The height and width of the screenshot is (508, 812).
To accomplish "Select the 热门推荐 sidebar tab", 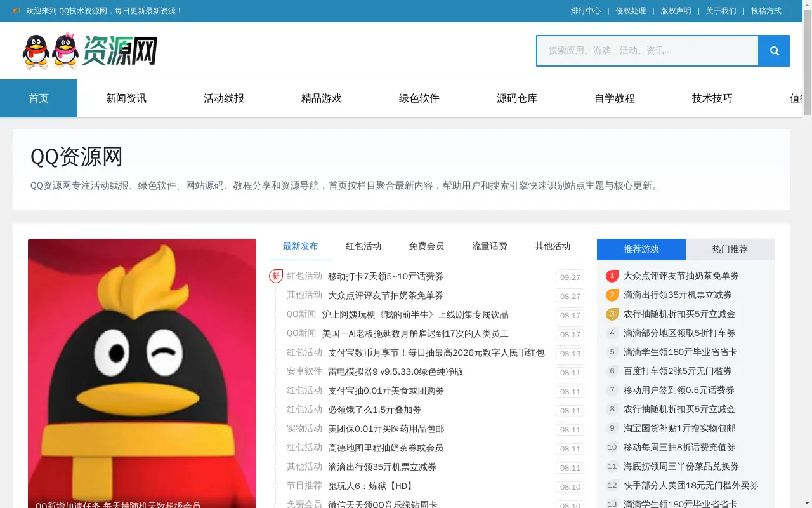I will click(x=730, y=250).
